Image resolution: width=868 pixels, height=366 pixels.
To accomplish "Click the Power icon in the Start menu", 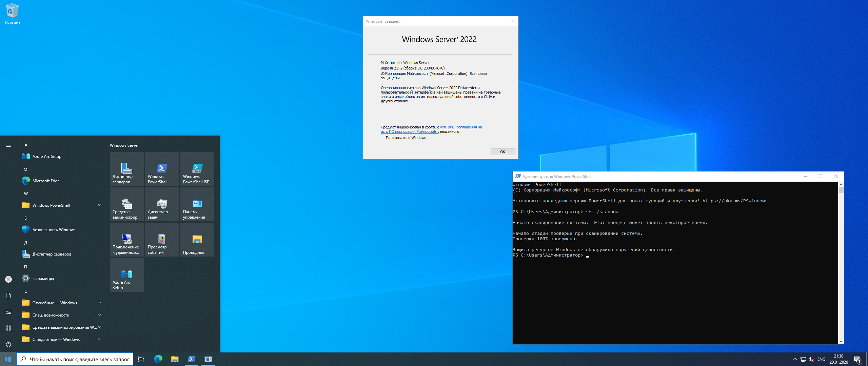I will (x=8, y=344).
